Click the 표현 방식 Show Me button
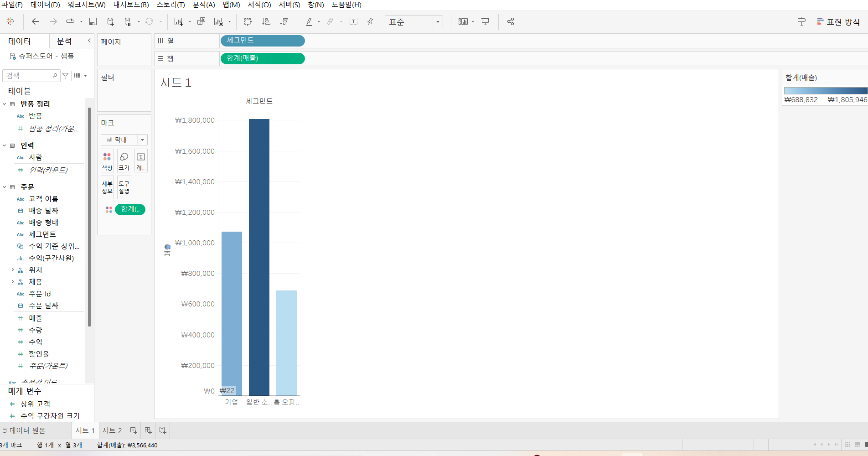The image size is (868, 456). 838,22
